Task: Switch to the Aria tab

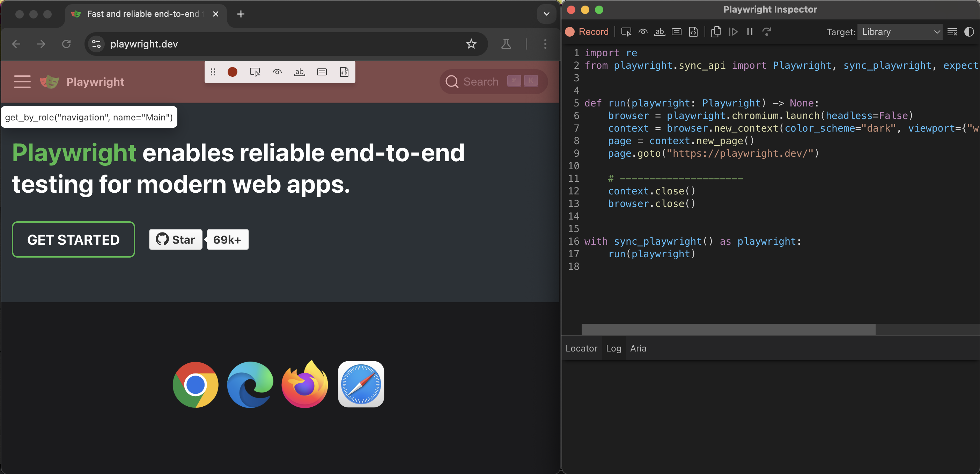Action: [x=638, y=348]
